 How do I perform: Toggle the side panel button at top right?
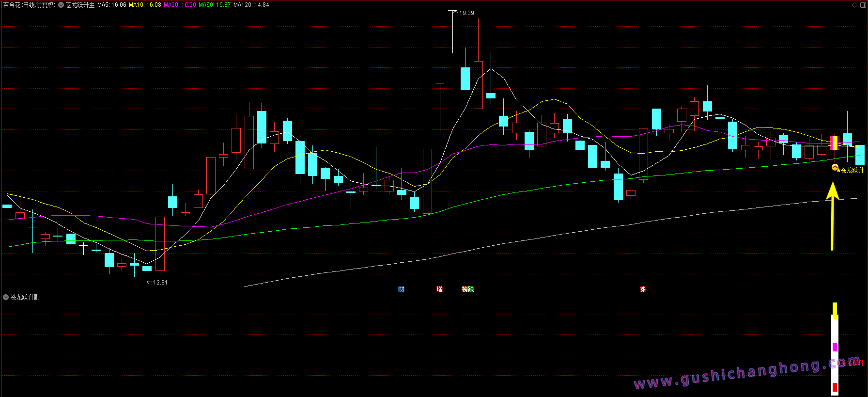[x=862, y=5]
